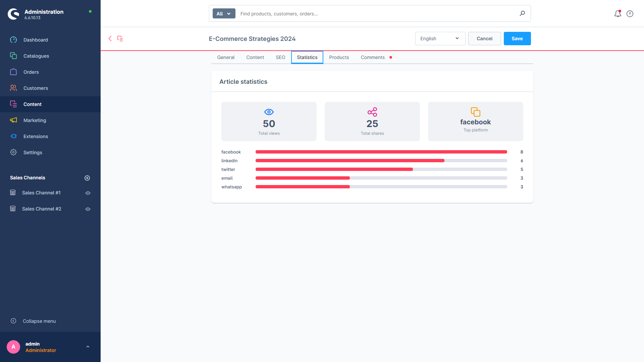Click the Extensions plug icon
The height and width of the screenshot is (362, 644).
coord(13,136)
